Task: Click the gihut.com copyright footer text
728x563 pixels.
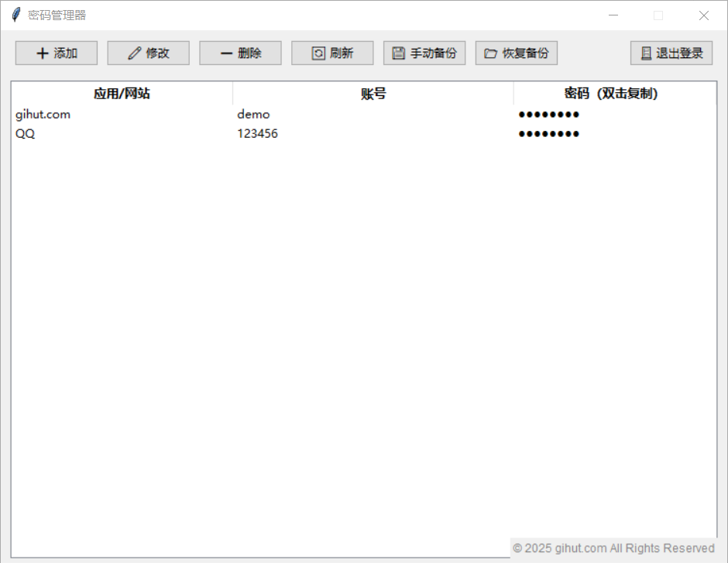Action: tap(613, 548)
